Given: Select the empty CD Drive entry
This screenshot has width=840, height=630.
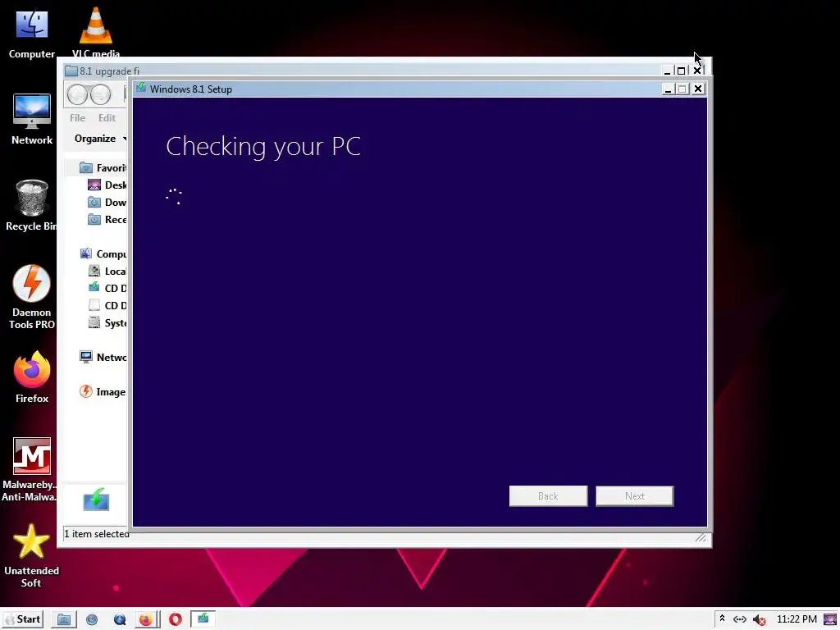Looking at the screenshot, I should click(x=107, y=305).
